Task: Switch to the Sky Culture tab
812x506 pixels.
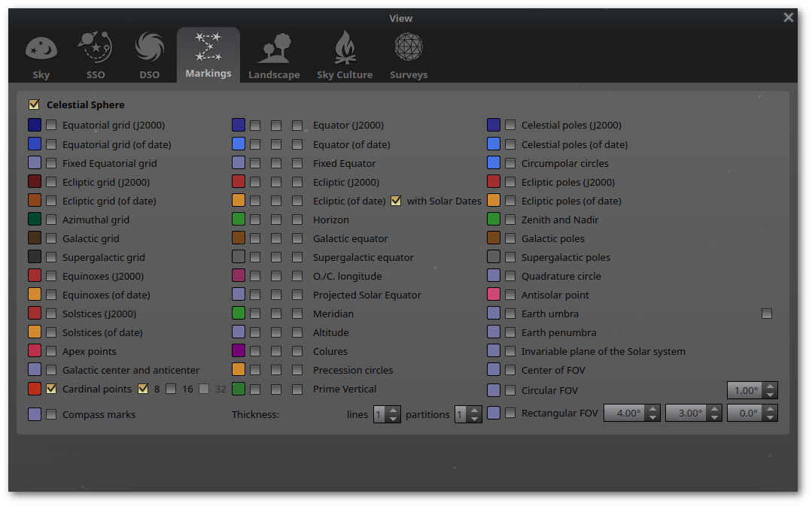Action: (345, 56)
